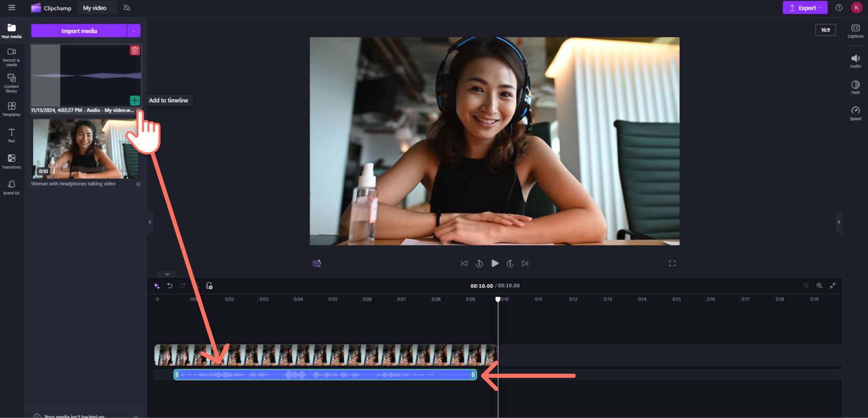Click the cloud sync off icon
The width and height of the screenshot is (868, 418).
click(x=127, y=8)
